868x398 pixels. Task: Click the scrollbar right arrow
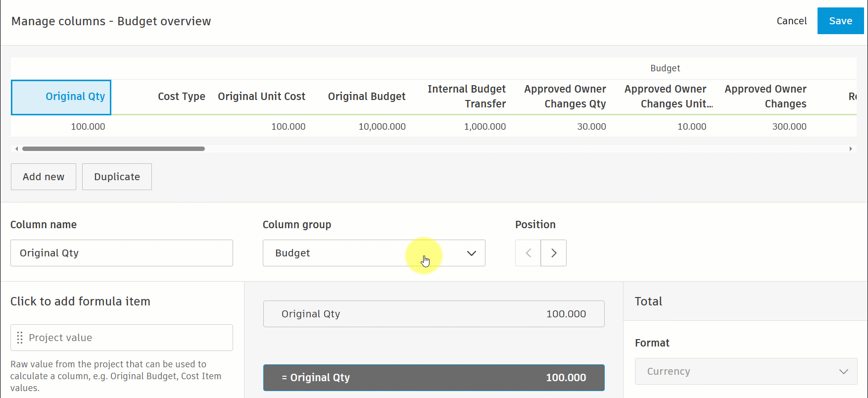tap(851, 149)
